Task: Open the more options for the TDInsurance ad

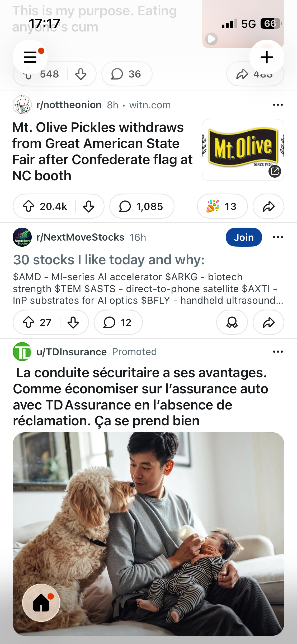Action: coord(278,352)
